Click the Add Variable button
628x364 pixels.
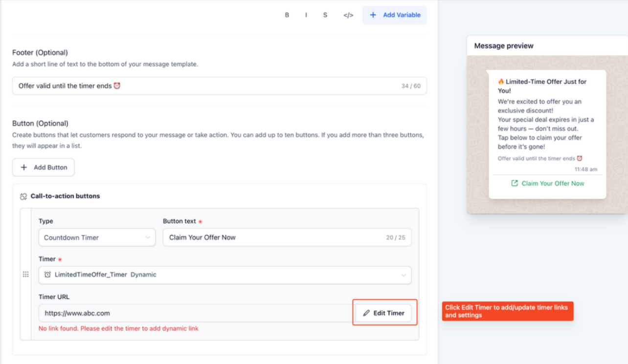(x=395, y=15)
